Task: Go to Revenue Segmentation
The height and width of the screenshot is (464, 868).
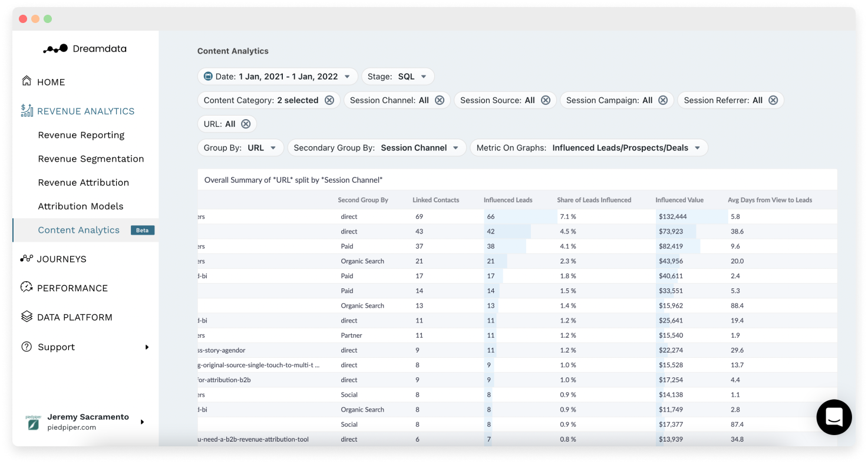Action: pyautogui.click(x=91, y=159)
